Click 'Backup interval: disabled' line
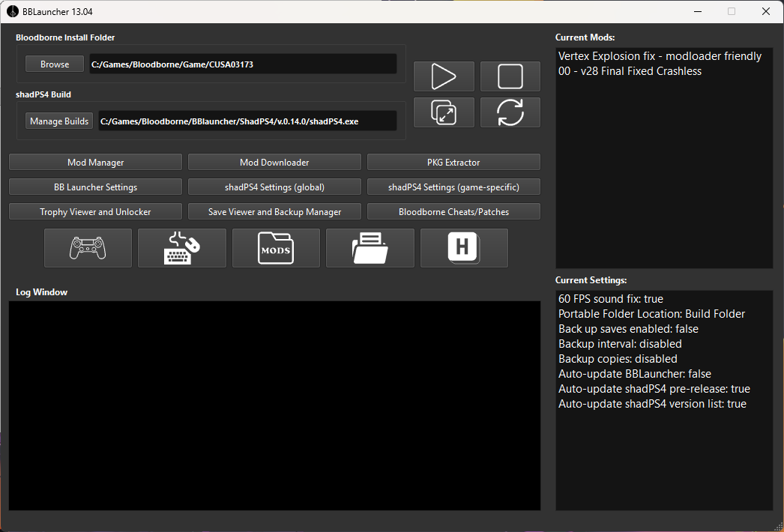The height and width of the screenshot is (532, 784). pyautogui.click(x=620, y=344)
